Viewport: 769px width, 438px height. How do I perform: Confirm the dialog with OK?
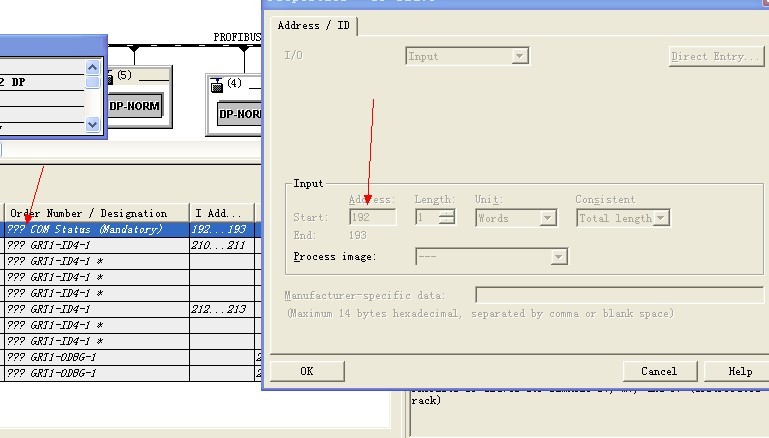coord(307,371)
